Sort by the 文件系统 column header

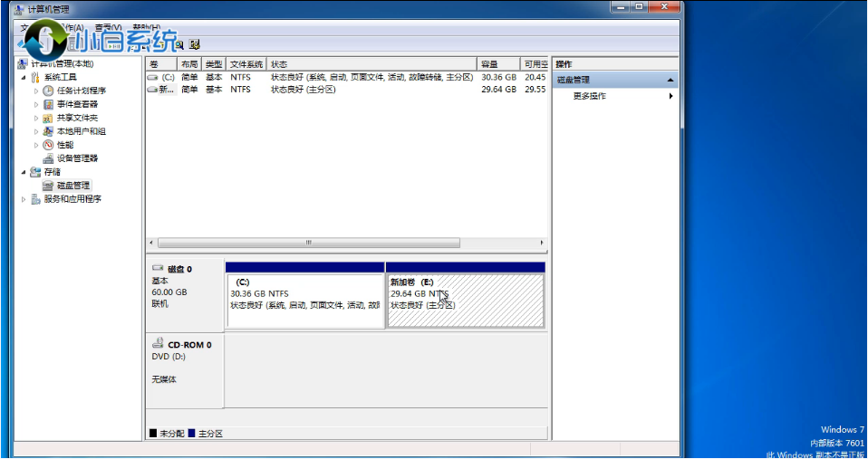click(246, 64)
